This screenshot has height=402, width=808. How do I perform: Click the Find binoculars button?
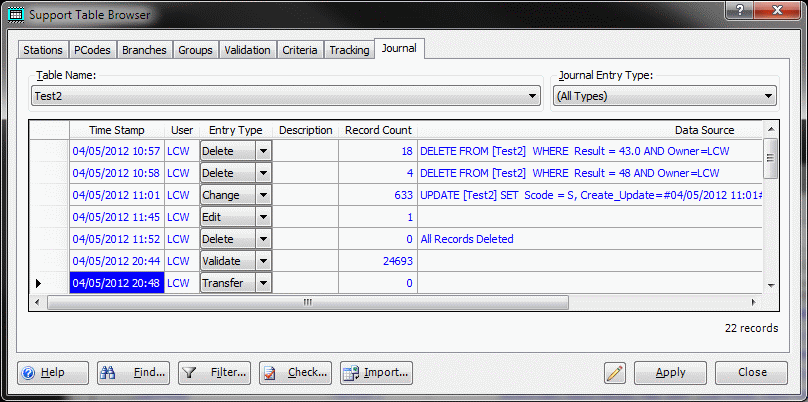133,372
